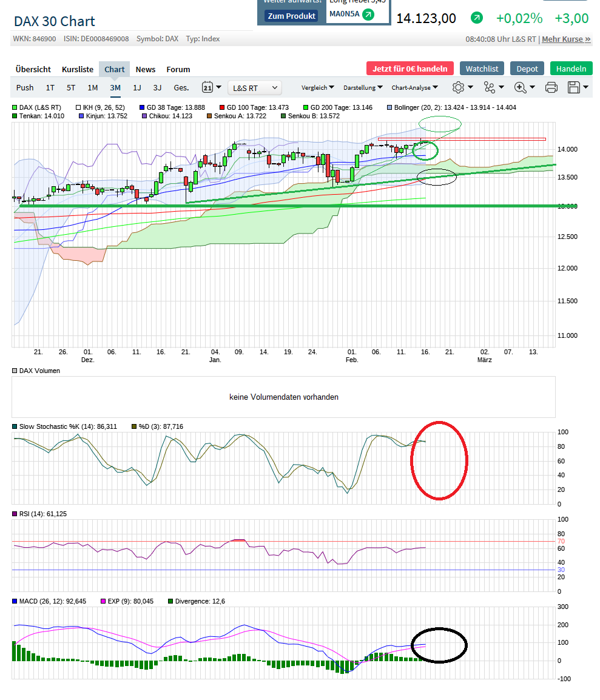Print the chart with printer icon

551,87
